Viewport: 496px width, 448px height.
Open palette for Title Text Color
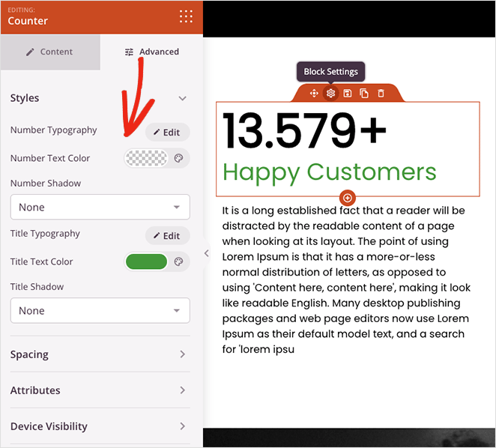179,261
